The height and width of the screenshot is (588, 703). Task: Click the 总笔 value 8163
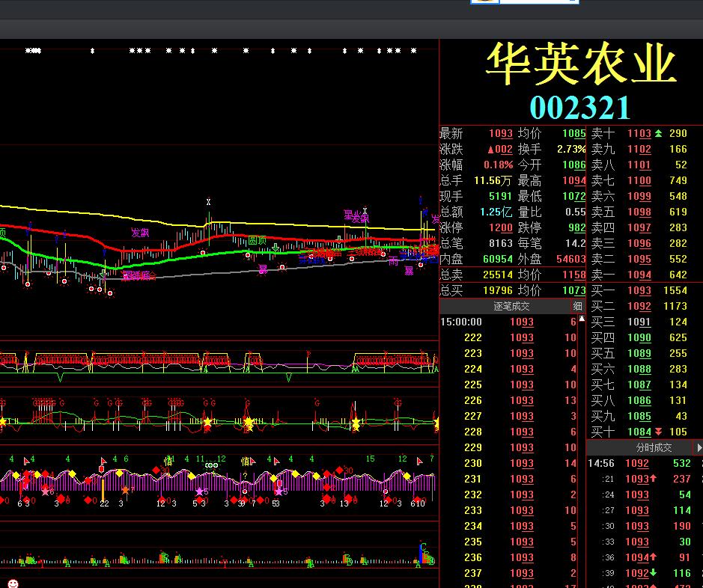coord(500,243)
